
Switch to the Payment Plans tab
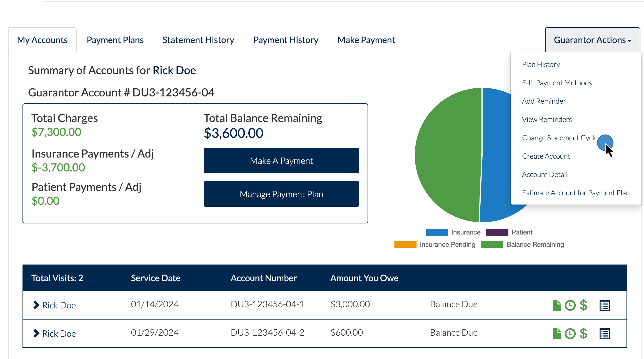pyautogui.click(x=115, y=40)
